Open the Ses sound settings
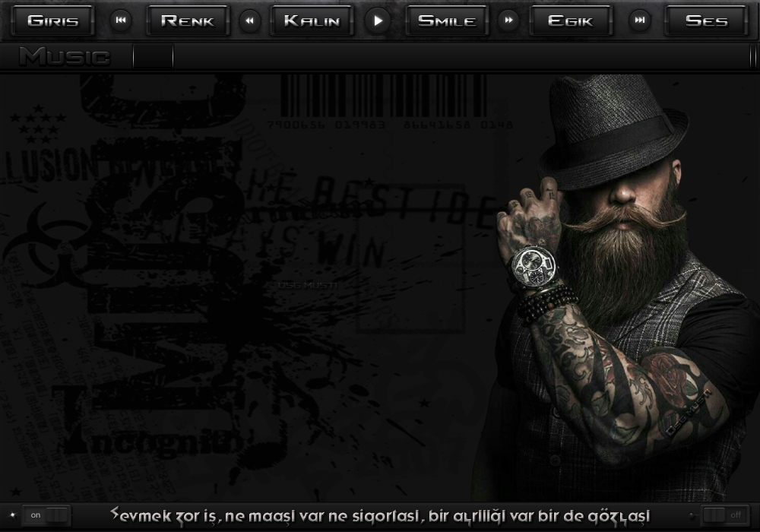This screenshot has width=760, height=532. [x=706, y=21]
